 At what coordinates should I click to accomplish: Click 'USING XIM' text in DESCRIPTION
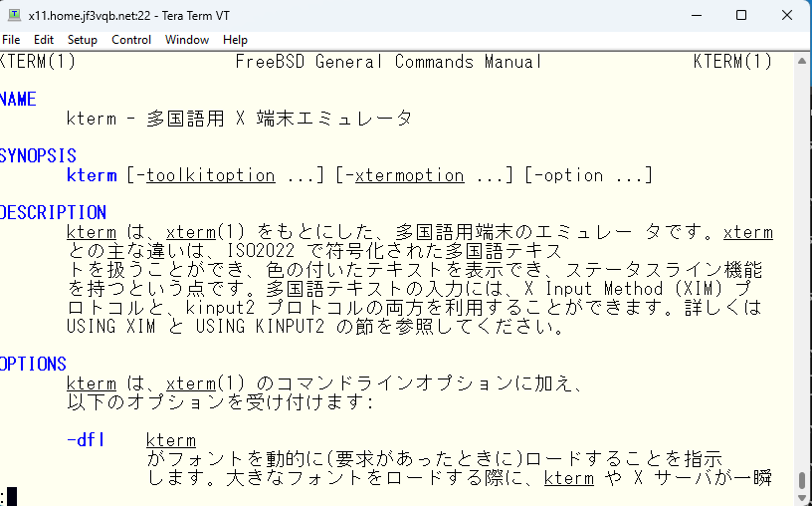(110, 327)
